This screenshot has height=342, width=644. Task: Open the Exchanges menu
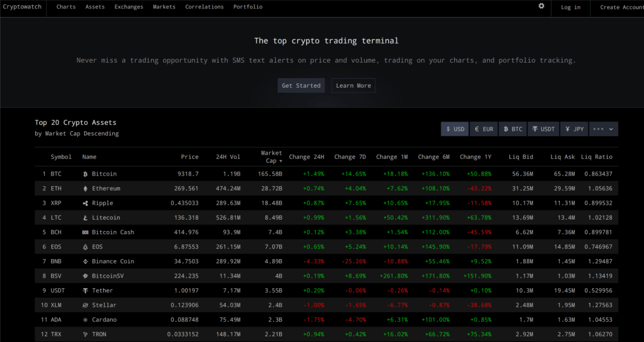pos(128,7)
